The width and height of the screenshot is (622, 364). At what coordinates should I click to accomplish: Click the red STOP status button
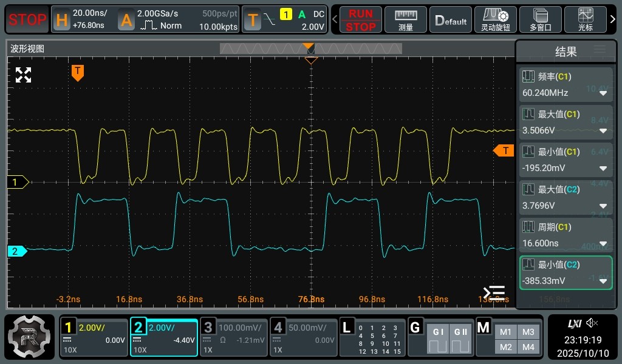tap(27, 20)
